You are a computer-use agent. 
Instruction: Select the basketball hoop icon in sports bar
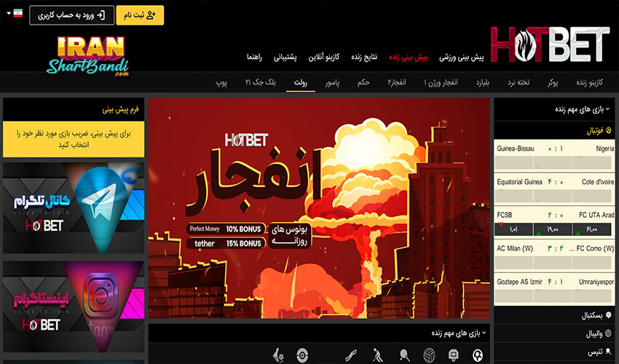[454, 356]
